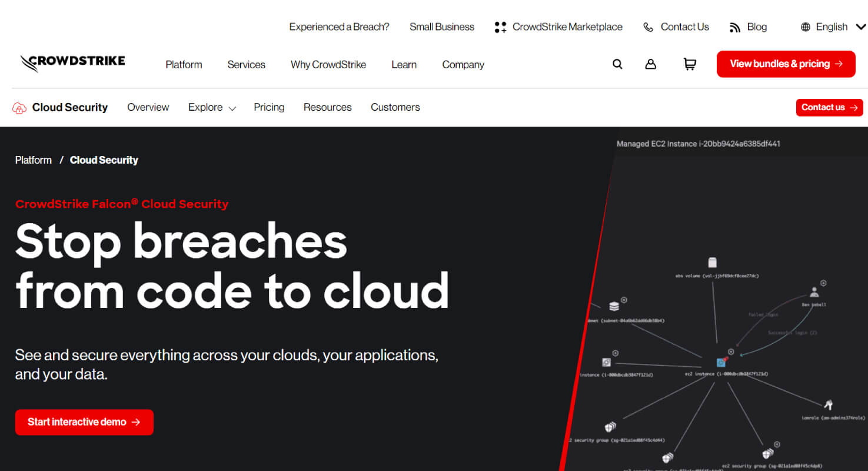The width and height of the screenshot is (868, 471).
Task: Open the shopping cart icon
Action: point(690,64)
